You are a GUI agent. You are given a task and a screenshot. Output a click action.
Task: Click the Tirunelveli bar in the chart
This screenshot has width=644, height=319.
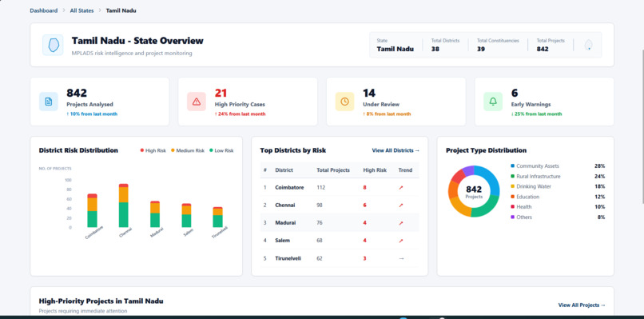(x=217, y=217)
